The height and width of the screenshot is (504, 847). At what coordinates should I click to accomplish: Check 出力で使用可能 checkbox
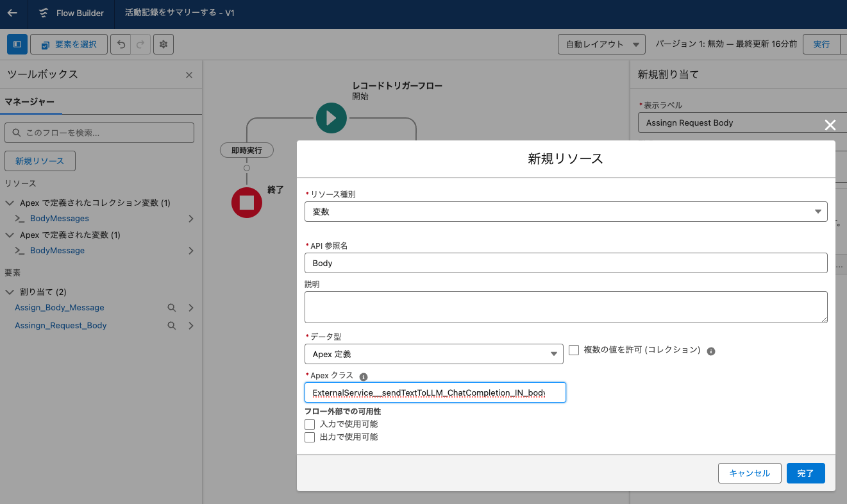click(310, 437)
